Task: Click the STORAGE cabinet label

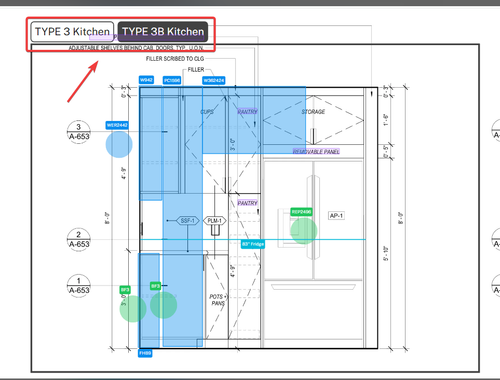Action: [x=313, y=112]
